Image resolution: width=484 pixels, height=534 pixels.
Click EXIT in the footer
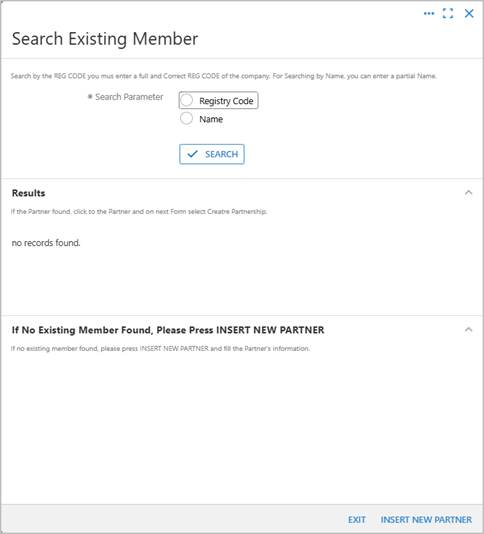coord(357,520)
